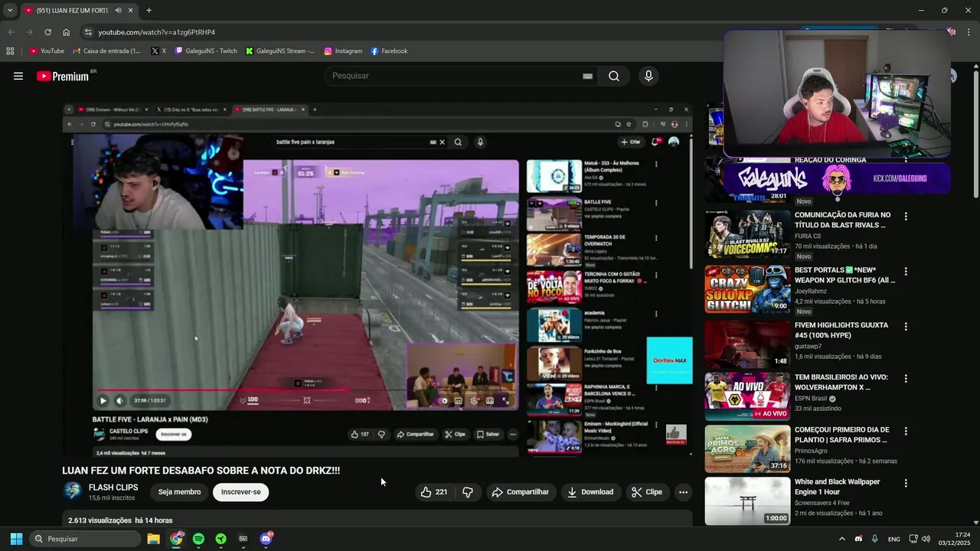Open the YouTube guide hamburger menu
The image size is (980, 551).
18,76
